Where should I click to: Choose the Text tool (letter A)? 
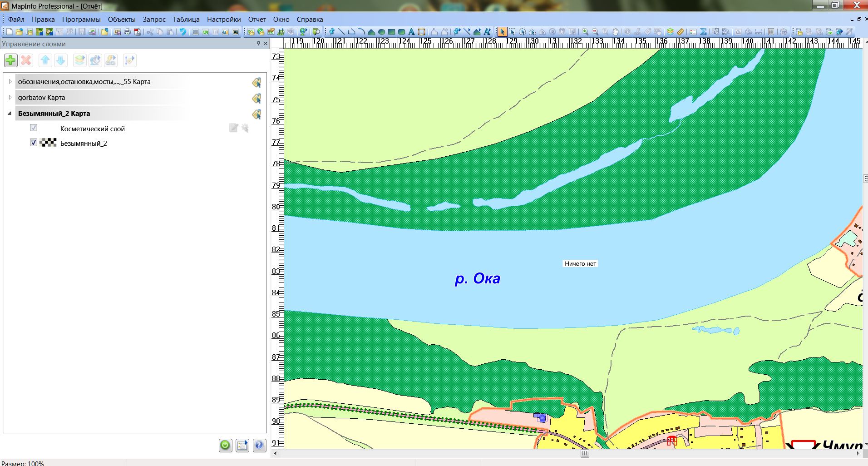(411, 32)
